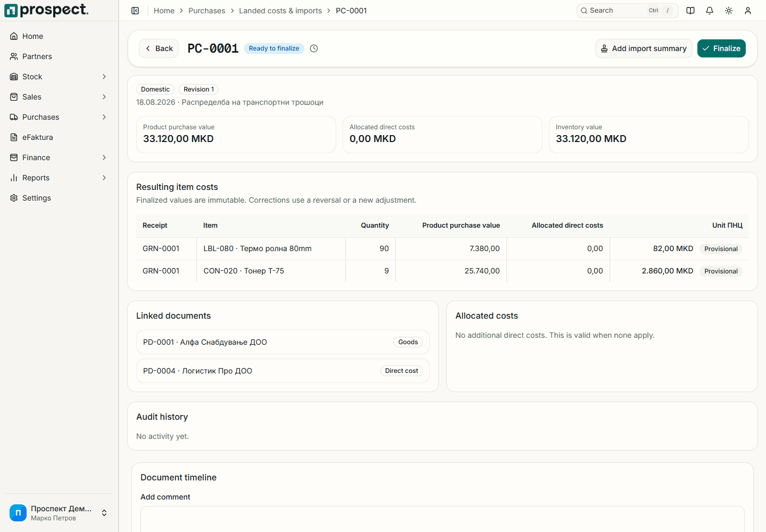
Task: Click the Direct cost tag on PD-0004
Action: click(x=402, y=371)
